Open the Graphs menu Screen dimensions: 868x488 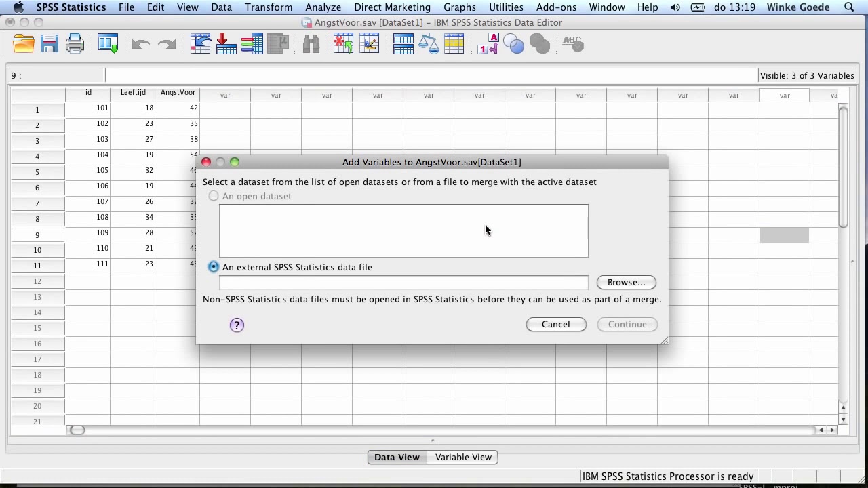pyautogui.click(x=459, y=7)
